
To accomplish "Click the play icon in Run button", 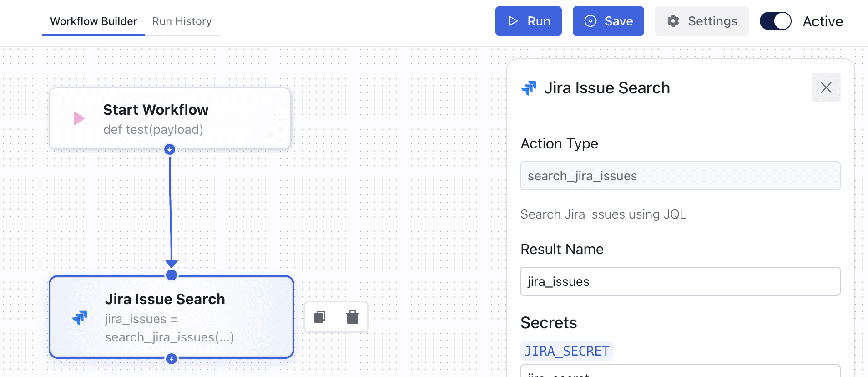I will tap(513, 21).
